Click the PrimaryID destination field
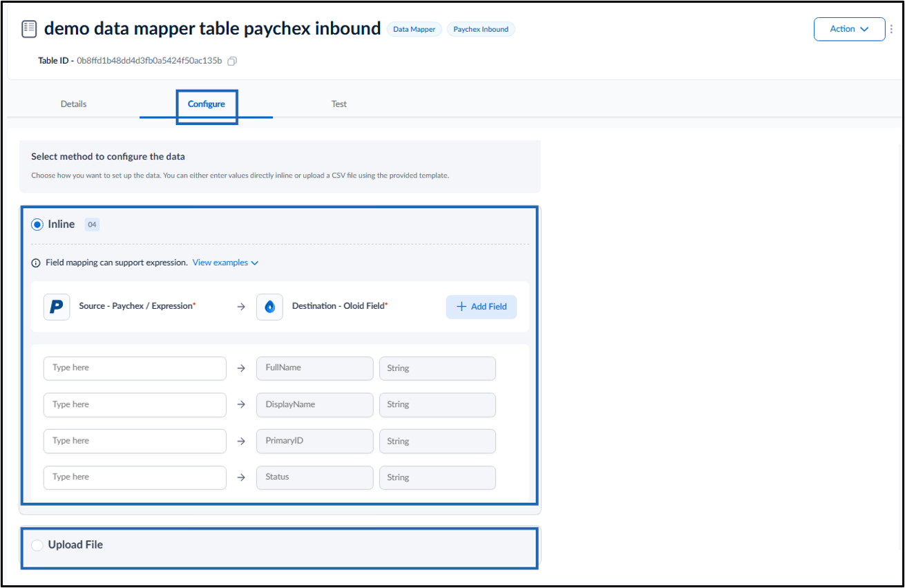The width and height of the screenshot is (905, 588). pyautogui.click(x=315, y=441)
